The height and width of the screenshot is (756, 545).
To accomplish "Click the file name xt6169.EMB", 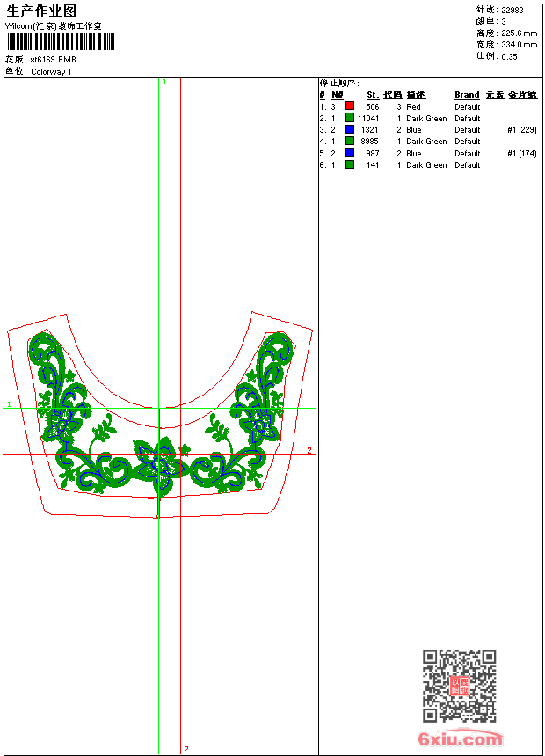I will pos(53,60).
